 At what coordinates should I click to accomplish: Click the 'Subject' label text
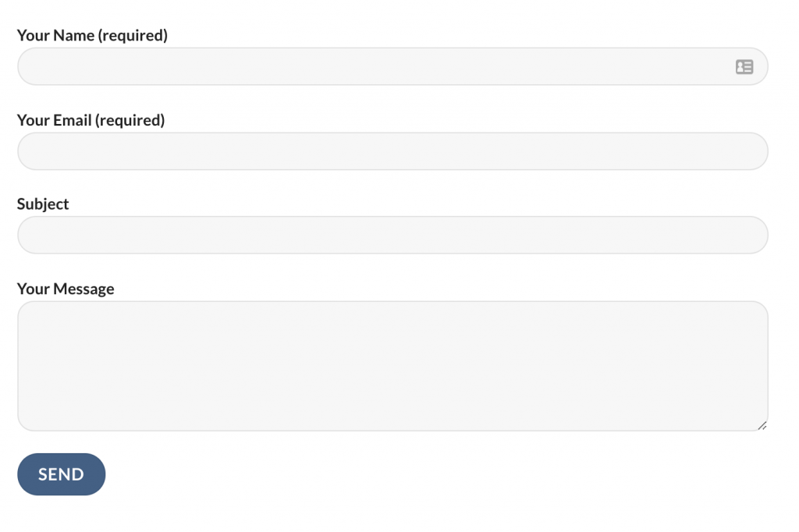pos(43,204)
